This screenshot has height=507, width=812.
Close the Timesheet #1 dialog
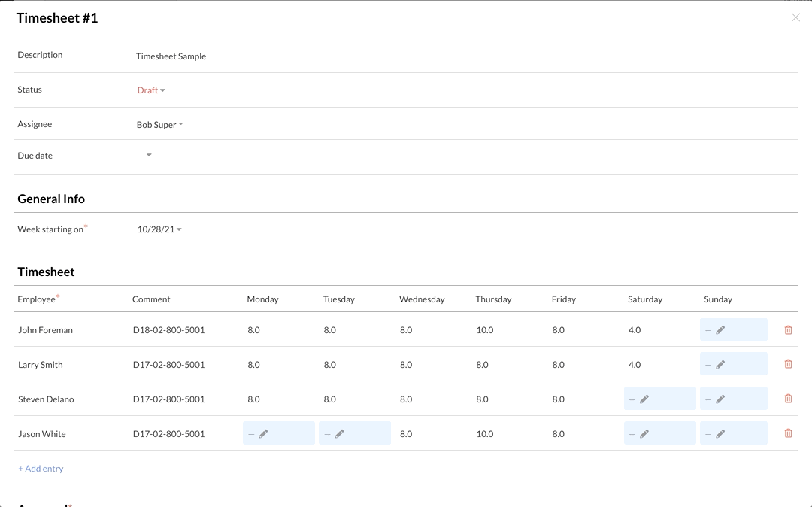[x=795, y=17]
